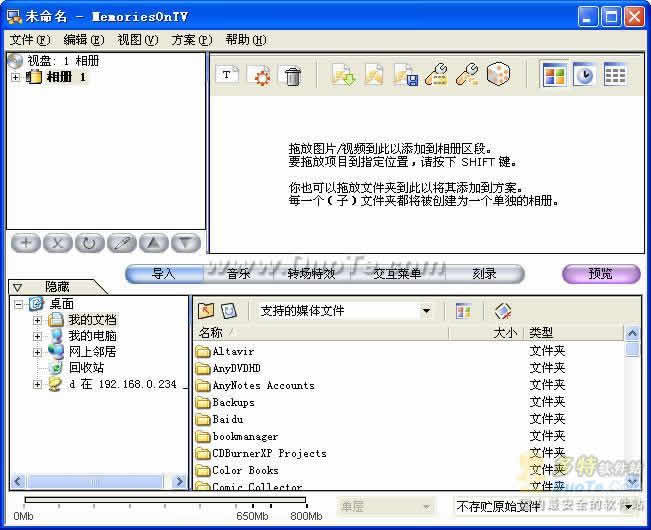
Task: Click the pencil edit album button
Action: point(120,243)
